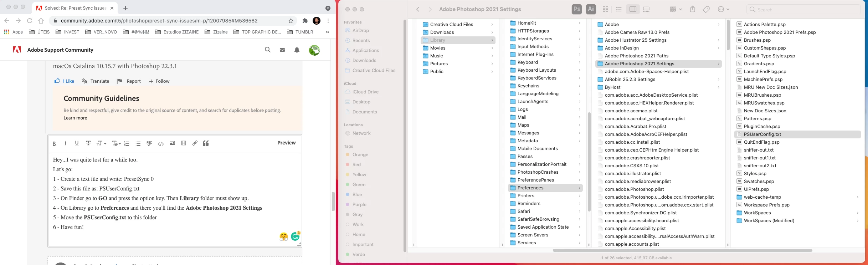The height and width of the screenshot is (265, 868).
Task: Click the Translate link under the post
Action: point(95,81)
